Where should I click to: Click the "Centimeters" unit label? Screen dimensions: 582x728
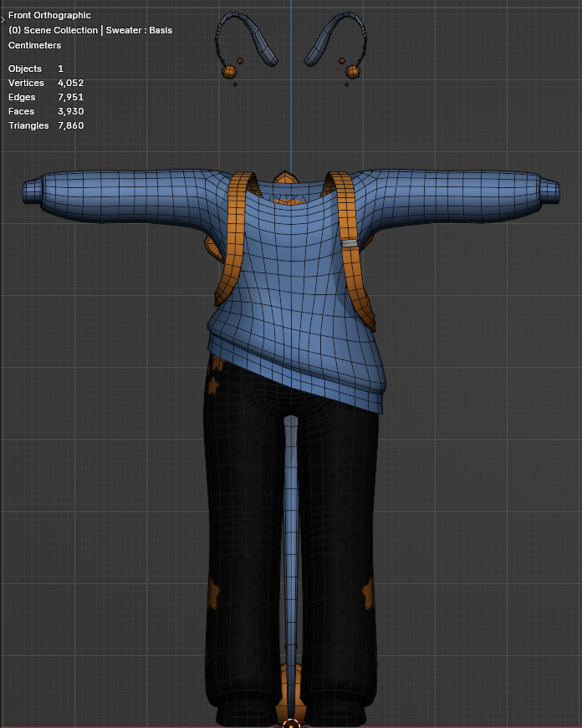[35, 45]
